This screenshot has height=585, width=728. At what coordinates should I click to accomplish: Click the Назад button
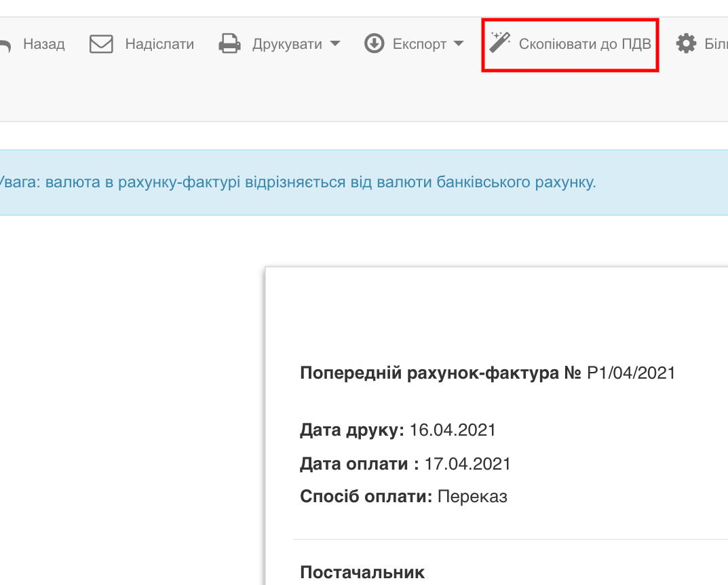(45, 43)
